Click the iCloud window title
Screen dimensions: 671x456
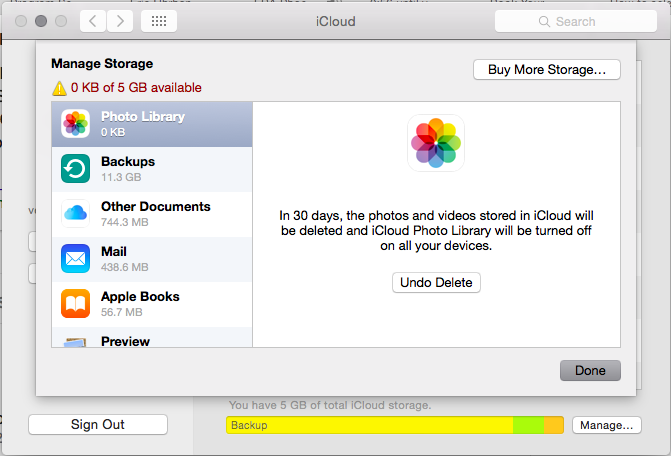(336, 21)
